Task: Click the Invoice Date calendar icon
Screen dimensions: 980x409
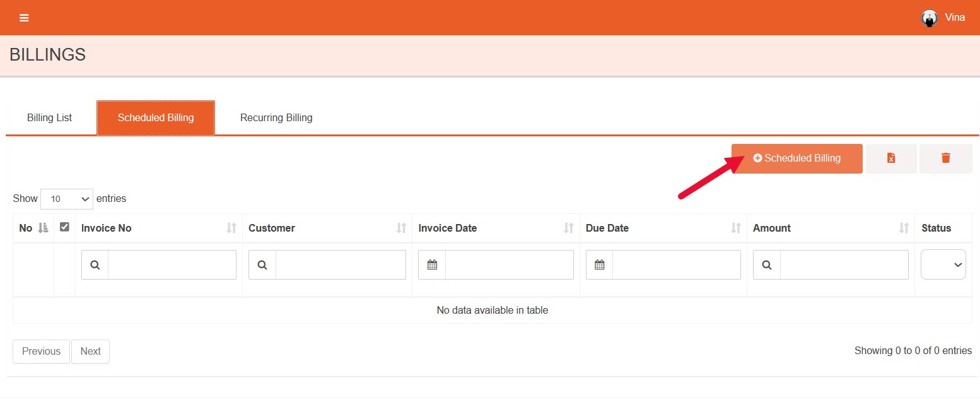Action: (x=432, y=265)
